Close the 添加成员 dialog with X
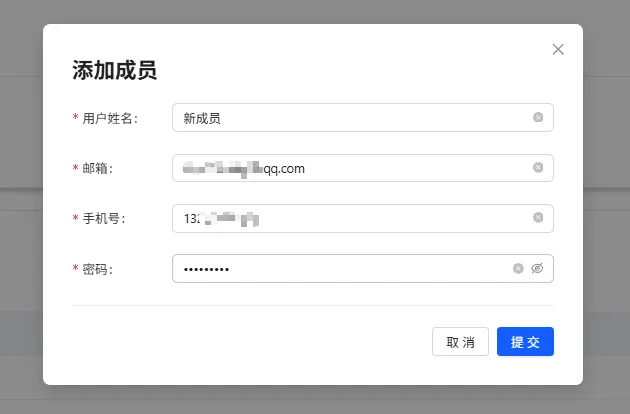The height and width of the screenshot is (414, 630). pyautogui.click(x=558, y=49)
